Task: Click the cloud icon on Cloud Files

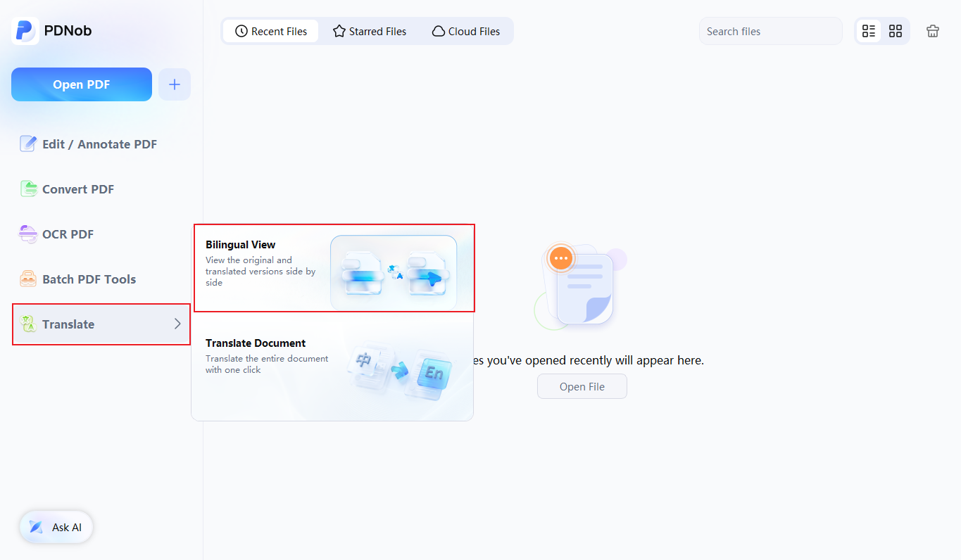Action: 439,32
